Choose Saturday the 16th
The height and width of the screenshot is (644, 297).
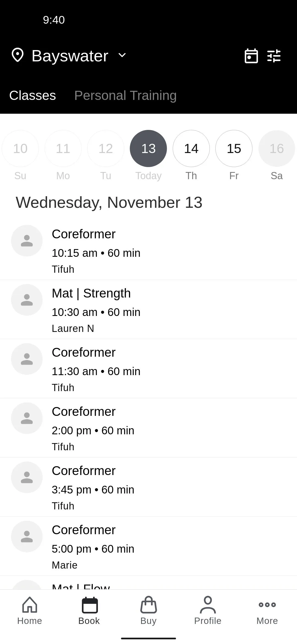(x=276, y=149)
